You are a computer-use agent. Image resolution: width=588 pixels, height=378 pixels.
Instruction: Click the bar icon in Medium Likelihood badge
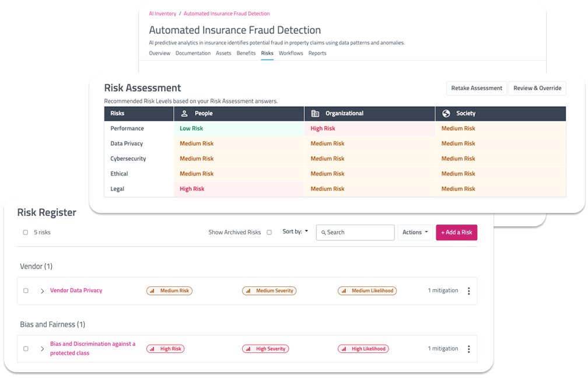tap(345, 290)
